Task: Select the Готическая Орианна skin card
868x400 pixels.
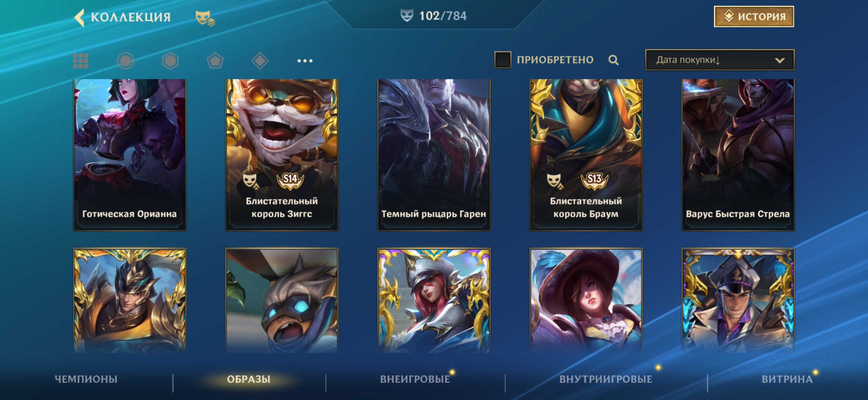Action: (129, 155)
